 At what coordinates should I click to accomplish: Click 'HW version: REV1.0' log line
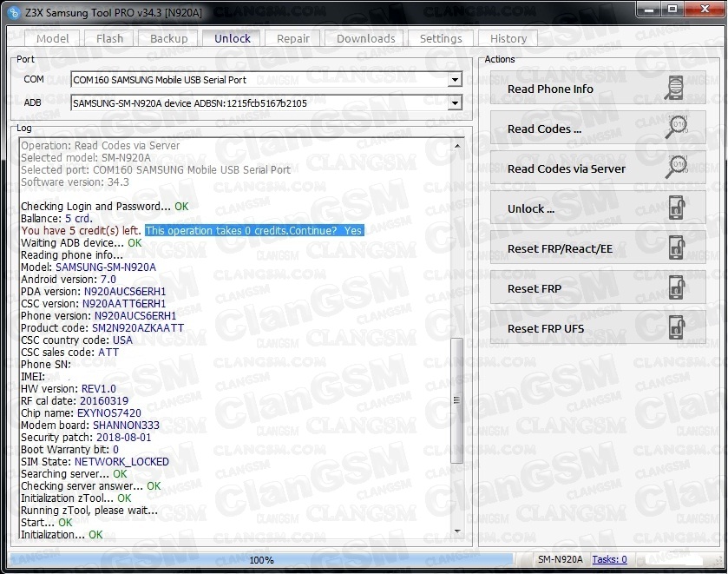click(69, 388)
